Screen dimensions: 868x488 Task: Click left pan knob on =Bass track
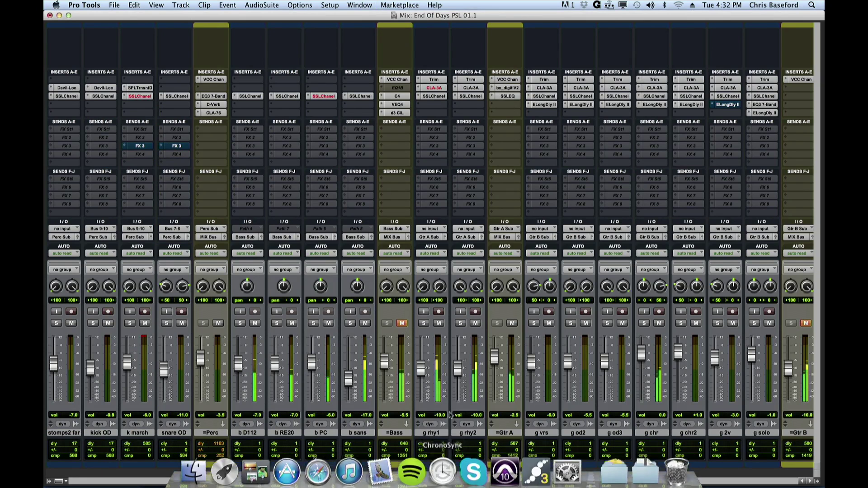tap(386, 286)
